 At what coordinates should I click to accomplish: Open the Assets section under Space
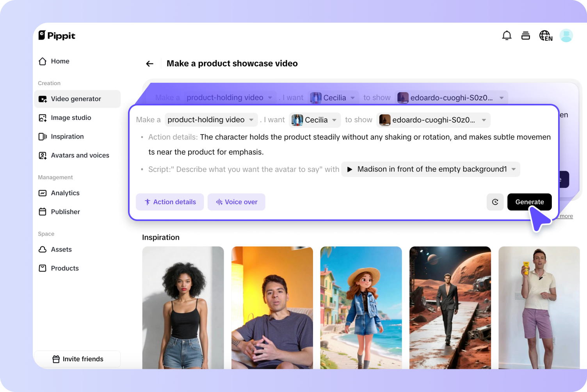pyautogui.click(x=61, y=249)
